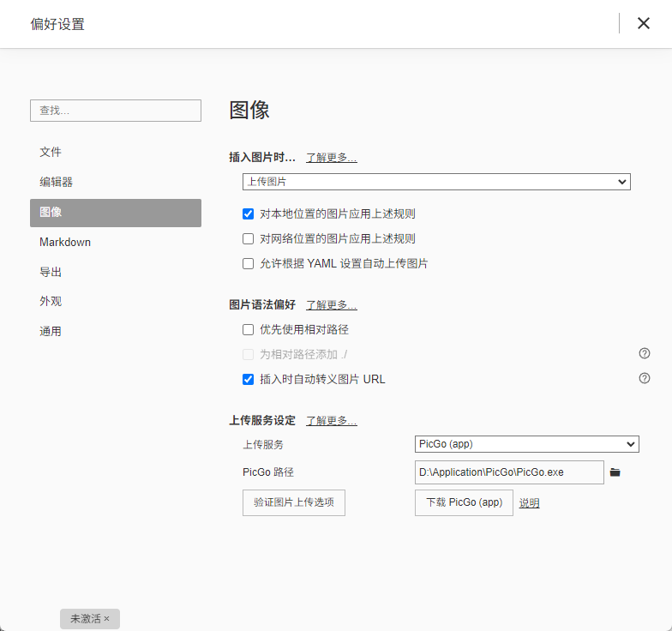Switch to the 编辑器 settings section
Viewport: 672px width, 631px height.
pos(57,182)
